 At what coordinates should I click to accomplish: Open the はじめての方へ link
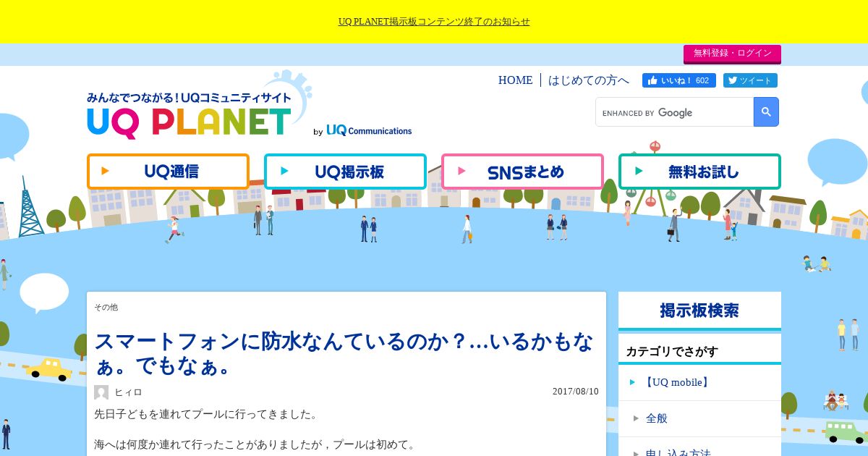[x=589, y=80]
